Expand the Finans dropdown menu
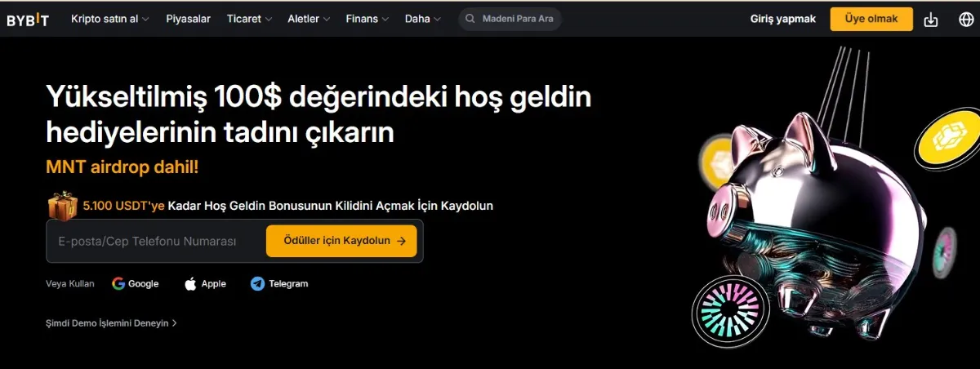This screenshot has height=369, width=980. pos(367,19)
